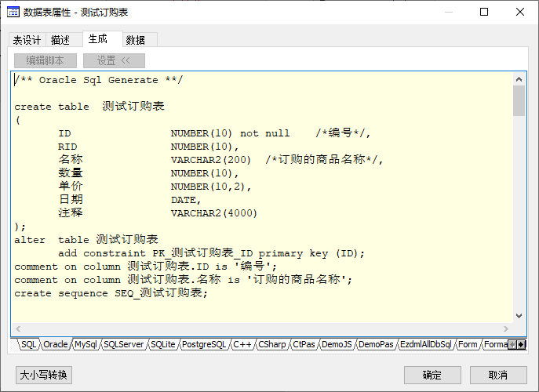
Task: Click the 'VARCHAR2(4000)' type text
Action: click(x=214, y=213)
